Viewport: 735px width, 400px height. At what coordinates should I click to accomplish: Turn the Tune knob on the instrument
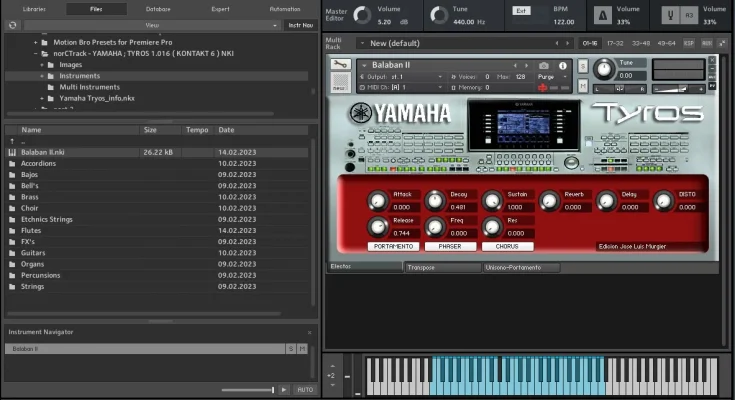coord(603,69)
